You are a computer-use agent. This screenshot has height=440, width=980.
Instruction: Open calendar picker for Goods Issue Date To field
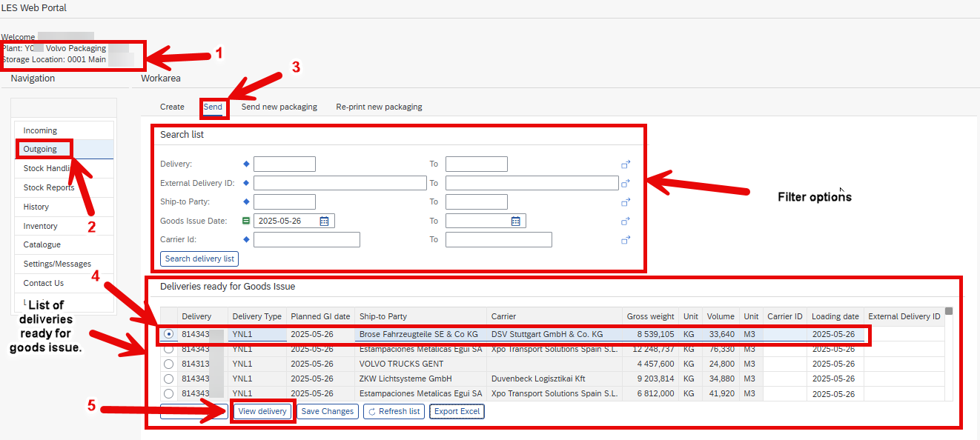(516, 221)
